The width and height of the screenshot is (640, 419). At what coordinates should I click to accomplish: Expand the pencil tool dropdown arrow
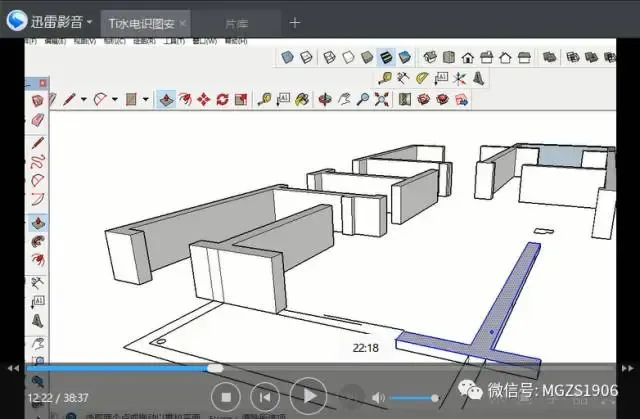pos(84,99)
